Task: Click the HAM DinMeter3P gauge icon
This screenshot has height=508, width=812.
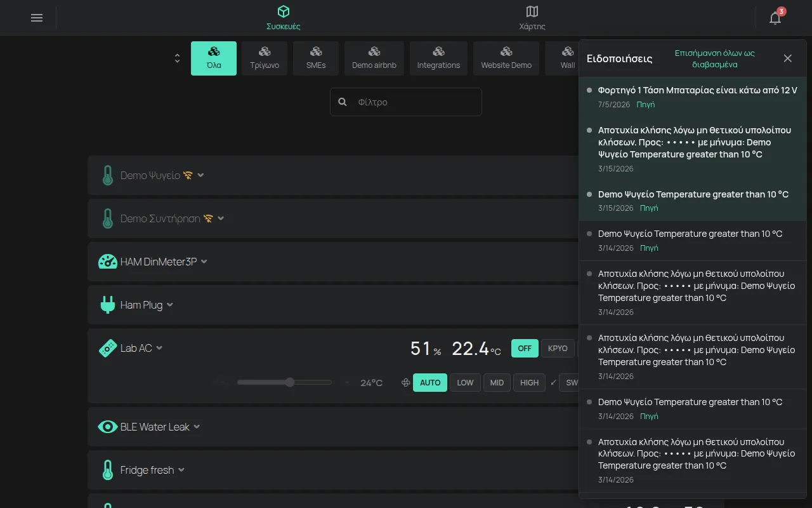Action: coord(108,262)
